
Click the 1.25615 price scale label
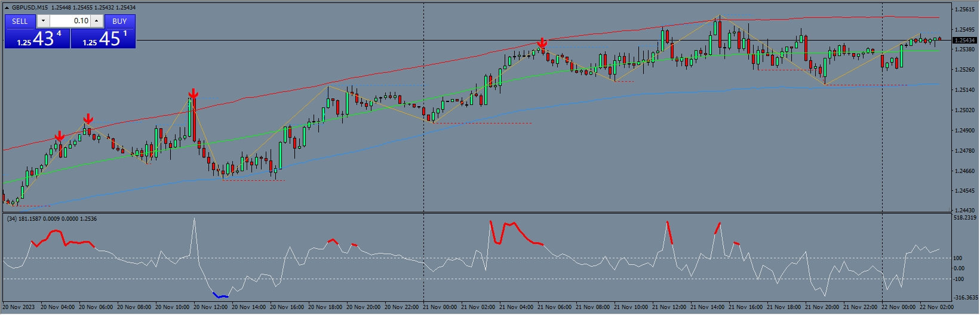[x=964, y=10]
